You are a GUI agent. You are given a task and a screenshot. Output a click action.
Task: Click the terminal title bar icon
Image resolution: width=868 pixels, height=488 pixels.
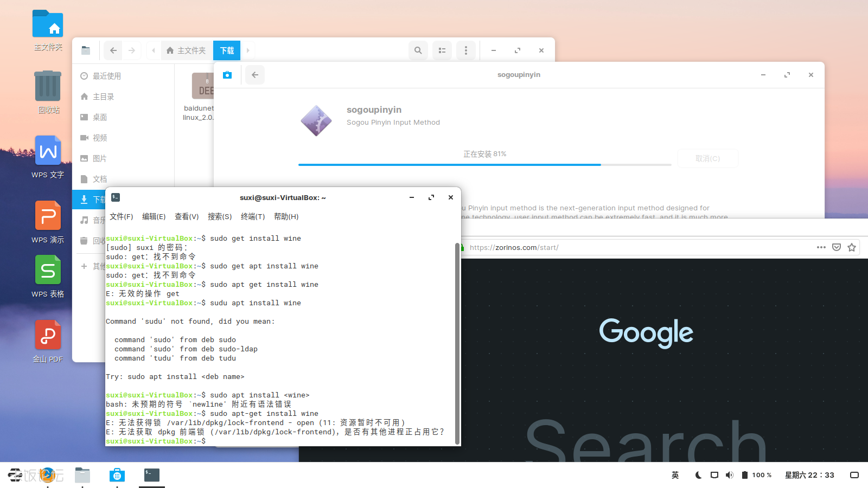(116, 197)
